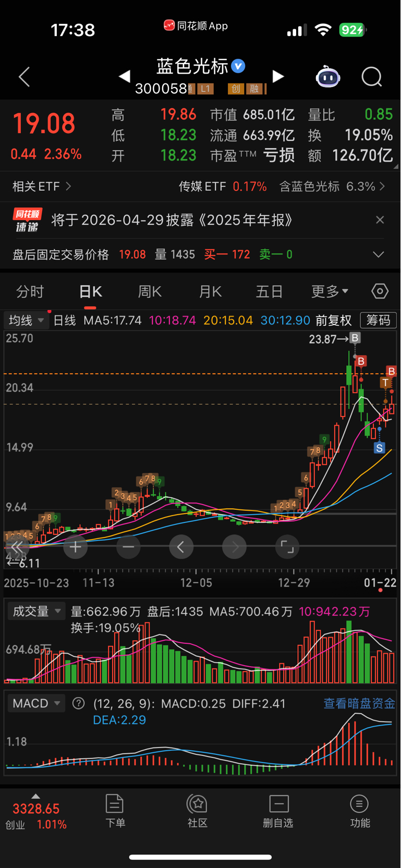Viewport: 401px width, 868px height.
Task: Tap 删自选 to remove from watchlist
Action: click(278, 812)
